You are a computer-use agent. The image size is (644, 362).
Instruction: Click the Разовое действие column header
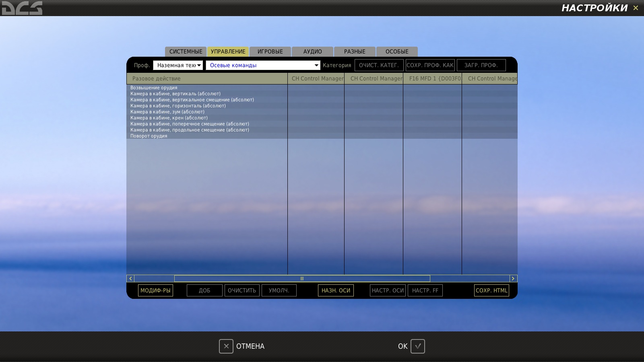click(x=207, y=78)
